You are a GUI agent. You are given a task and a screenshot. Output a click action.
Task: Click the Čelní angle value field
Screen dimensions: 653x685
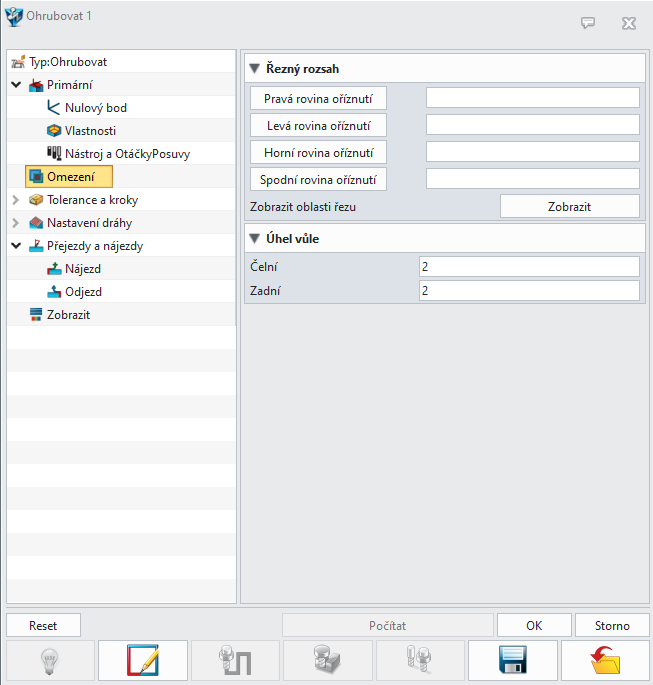pyautogui.click(x=529, y=266)
